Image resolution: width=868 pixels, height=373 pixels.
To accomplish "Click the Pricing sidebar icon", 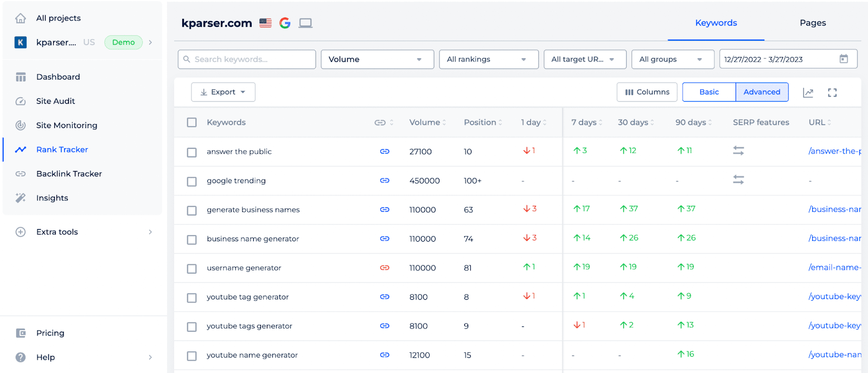I will [x=21, y=333].
